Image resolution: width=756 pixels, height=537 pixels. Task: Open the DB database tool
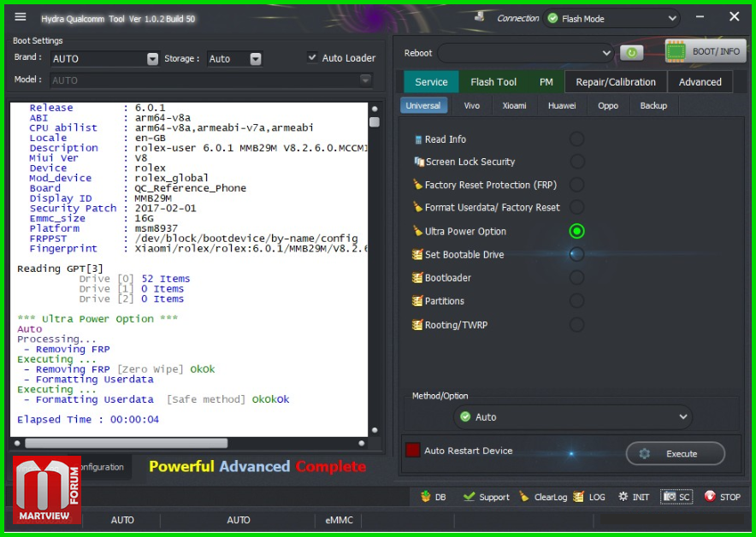click(x=434, y=497)
